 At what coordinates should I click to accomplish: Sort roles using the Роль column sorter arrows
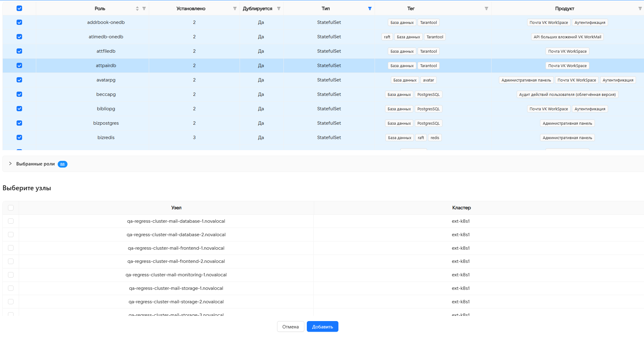[x=137, y=9]
